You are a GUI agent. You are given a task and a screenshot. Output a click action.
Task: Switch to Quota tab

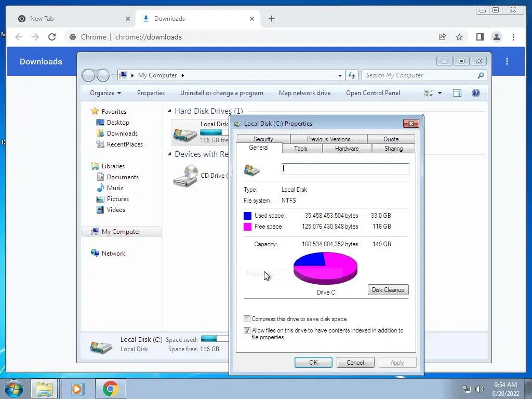(391, 139)
